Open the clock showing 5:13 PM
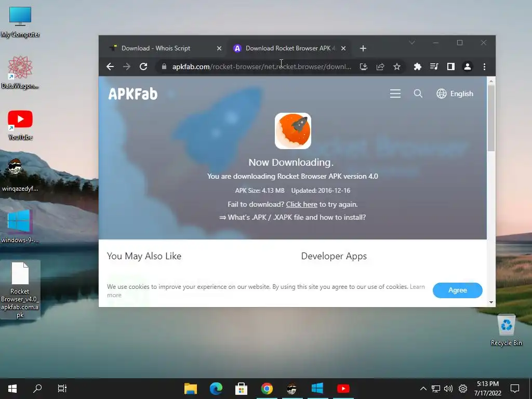 tap(487, 389)
